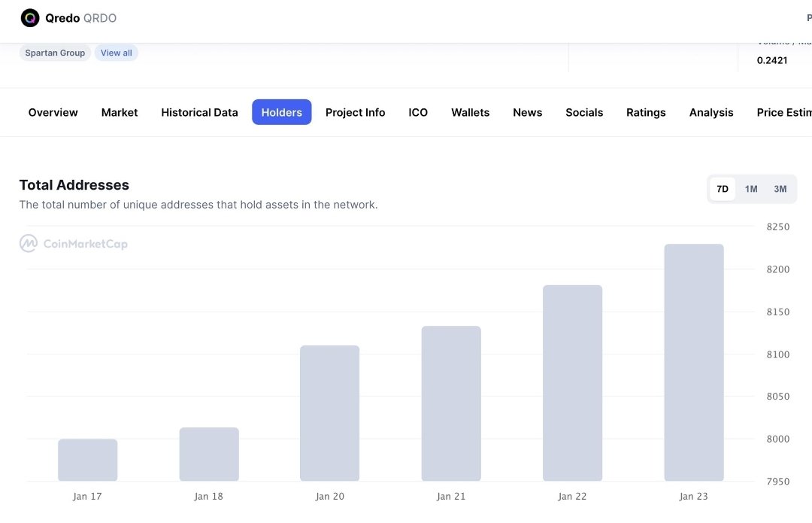Viewport: 812px width, 523px height.
Task: Click the 8250 axis label
Action: click(x=778, y=227)
